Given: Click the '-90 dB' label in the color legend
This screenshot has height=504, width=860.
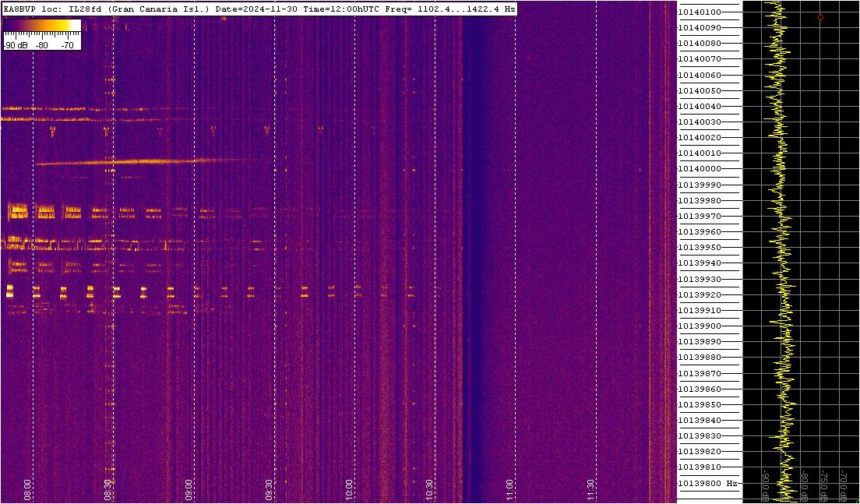Looking at the screenshot, I should (x=16, y=45).
